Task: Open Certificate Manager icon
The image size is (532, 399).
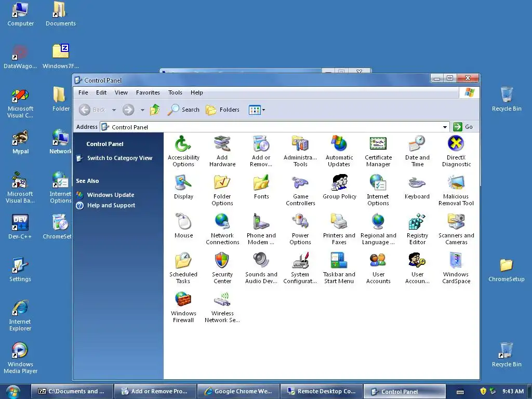Action: pyautogui.click(x=378, y=151)
